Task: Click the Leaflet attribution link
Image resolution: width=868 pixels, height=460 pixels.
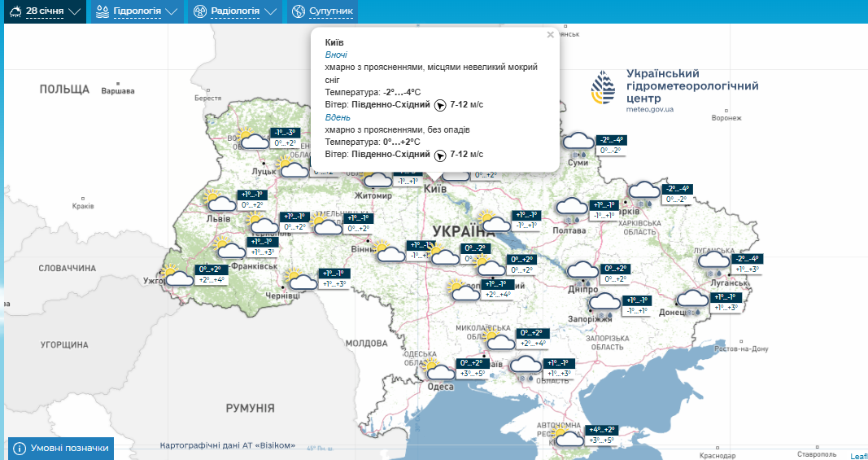Action: click(x=858, y=455)
